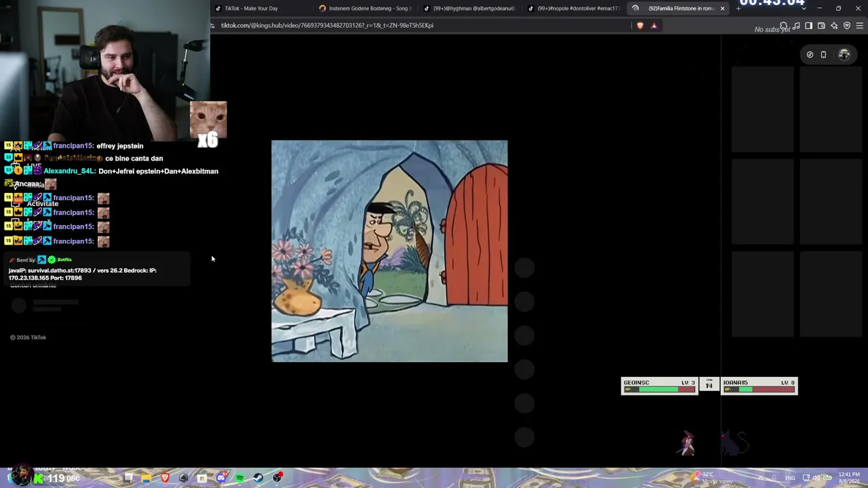
Task: Click the red-caped swordsman sprite
Action: (x=688, y=443)
